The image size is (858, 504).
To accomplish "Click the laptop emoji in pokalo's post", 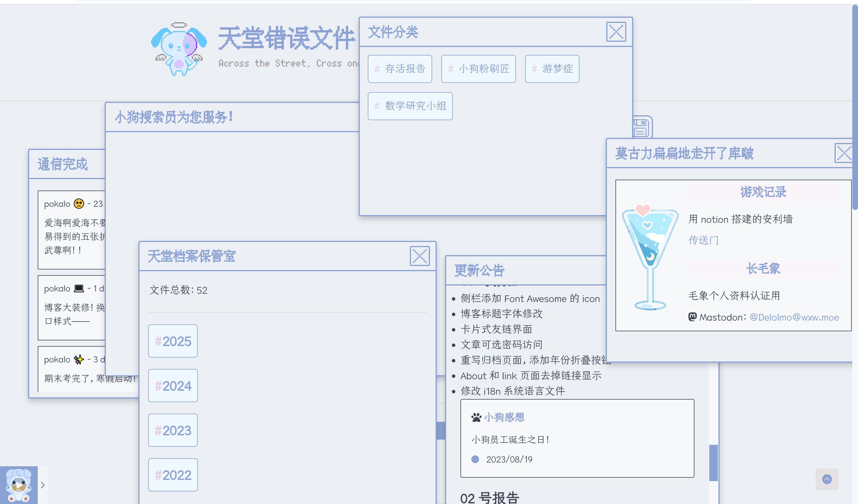I will point(79,288).
